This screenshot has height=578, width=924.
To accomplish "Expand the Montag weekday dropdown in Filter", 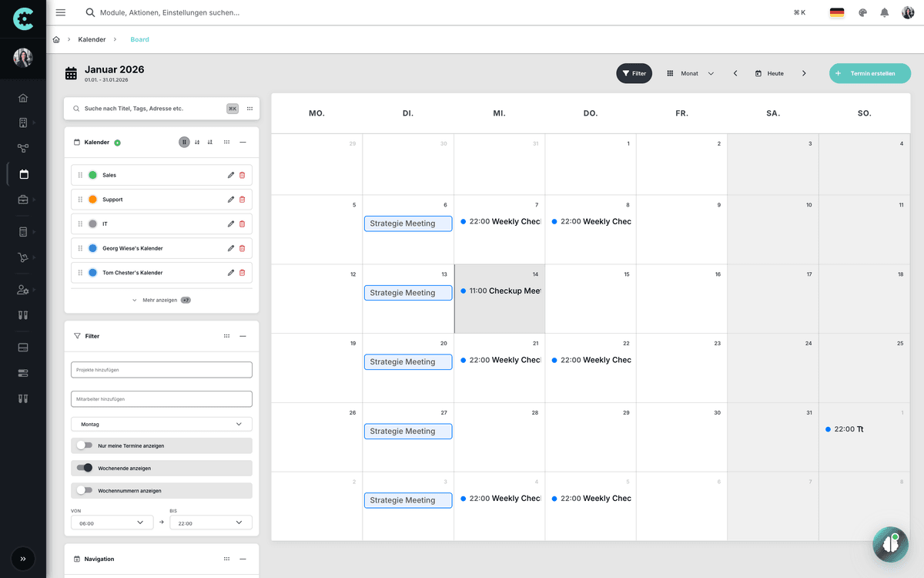I will 161,423.
